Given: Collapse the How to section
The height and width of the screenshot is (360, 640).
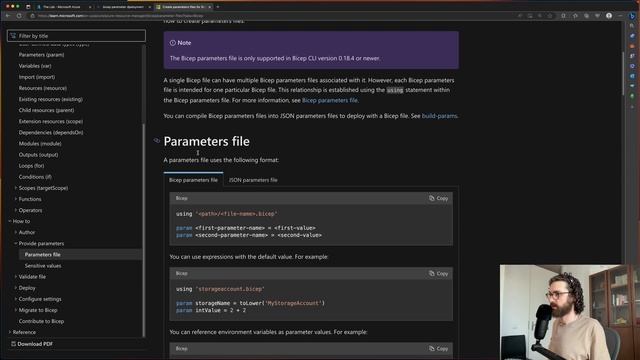Looking at the screenshot, I should [x=21, y=221].
